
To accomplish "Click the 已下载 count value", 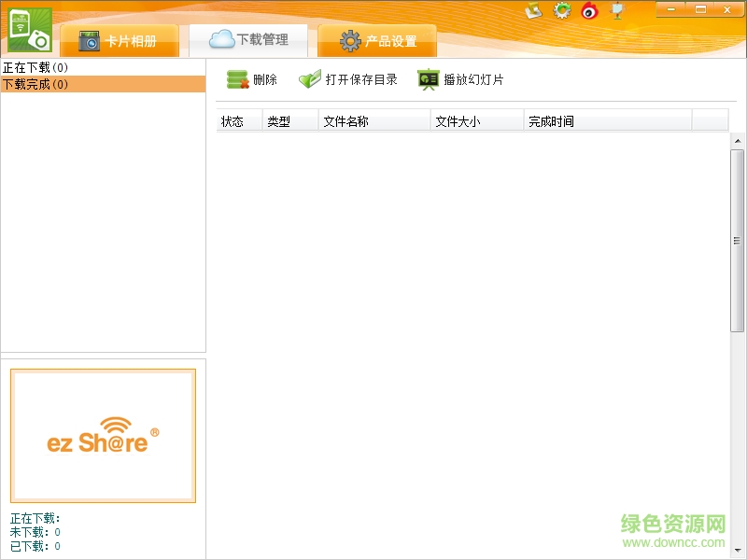I will tap(58, 549).
